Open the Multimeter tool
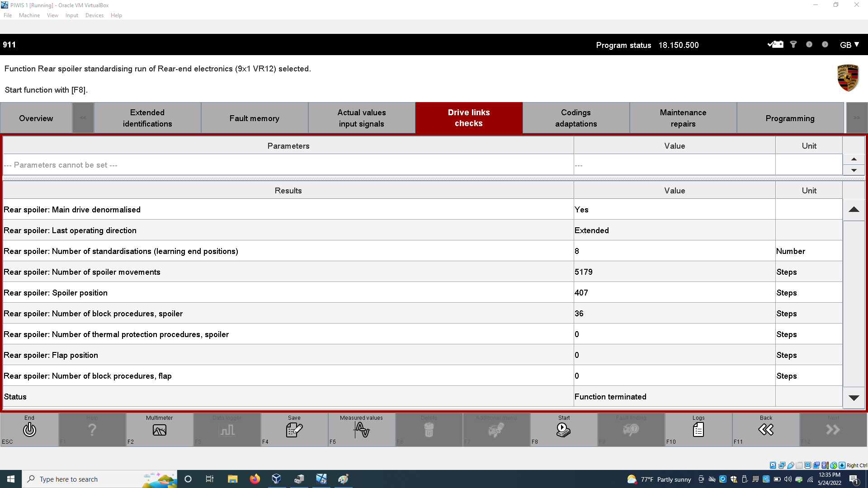The image size is (868, 488). click(x=159, y=430)
